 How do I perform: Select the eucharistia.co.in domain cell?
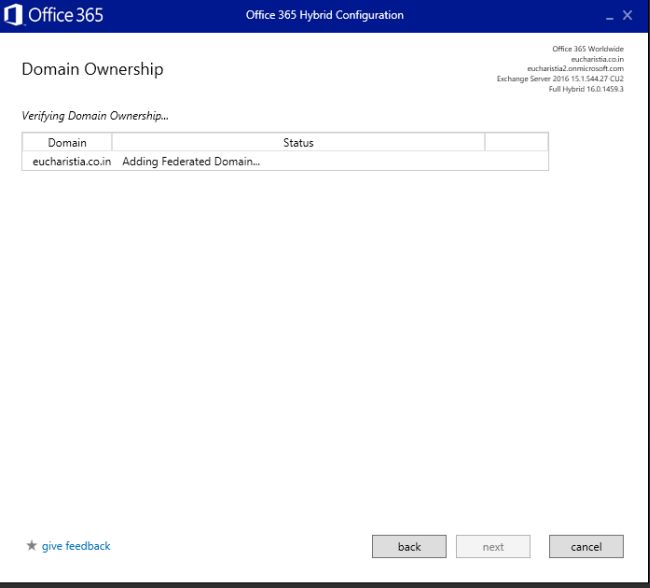click(72, 161)
